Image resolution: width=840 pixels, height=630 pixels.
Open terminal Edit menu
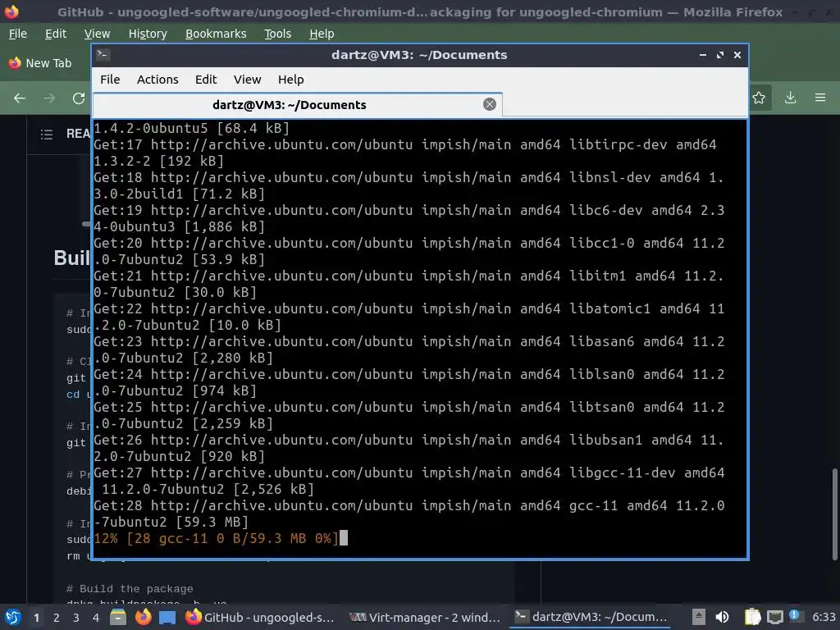click(x=206, y=80)
